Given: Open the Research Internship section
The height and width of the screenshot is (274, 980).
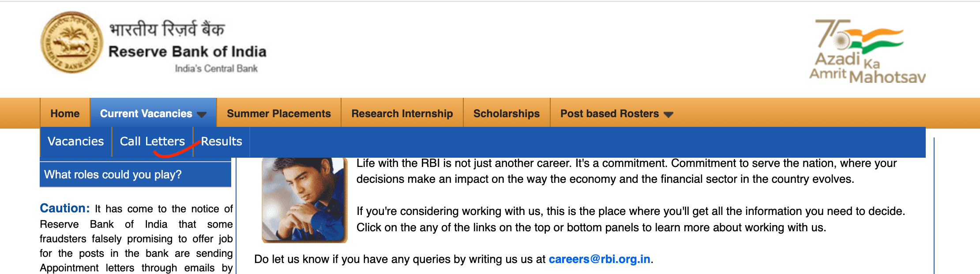Looking at the screenshot, I should 402,113.
